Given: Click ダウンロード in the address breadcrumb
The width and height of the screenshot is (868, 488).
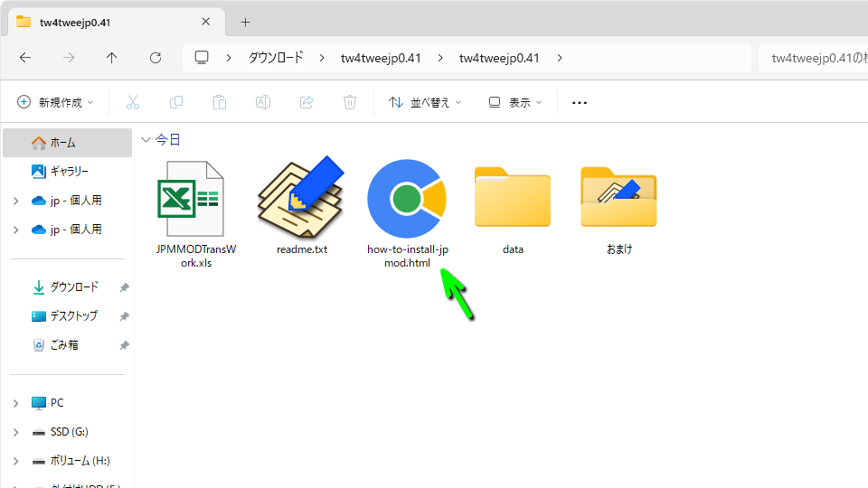Looking at the screenshot, I should point(276,58).
